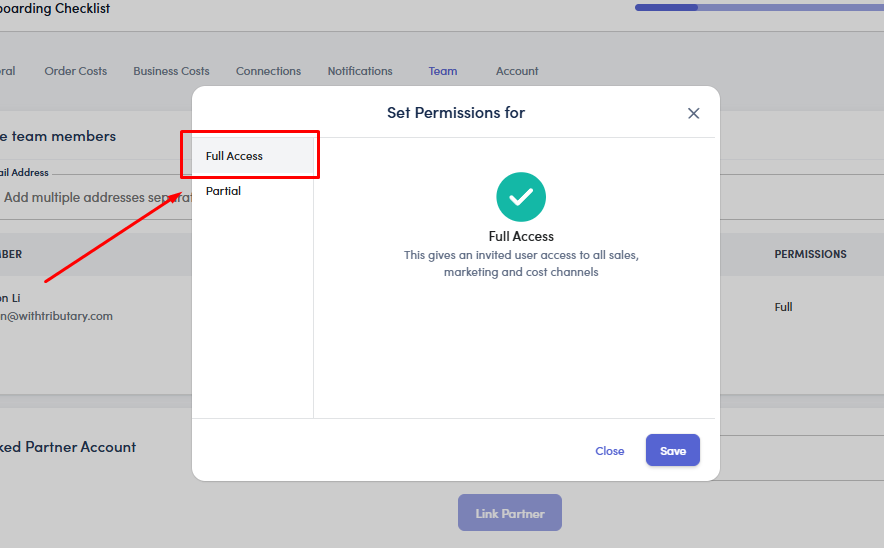Image resolution: width=884 pixels, height=548 pixels.
Task: Open the Notifications settings tab
Action: [x=360, y=71]
